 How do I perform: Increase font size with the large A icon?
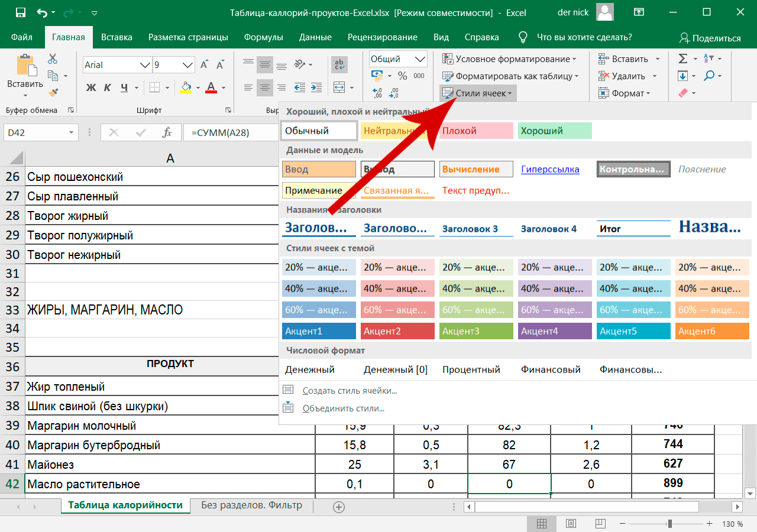(x=205, y=65)
